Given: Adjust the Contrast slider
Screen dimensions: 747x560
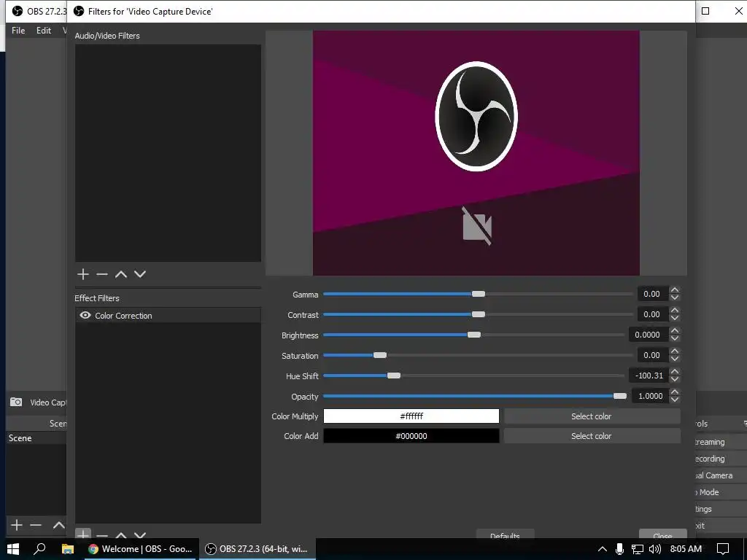Looking at the screenshot, I should [478, 314].
